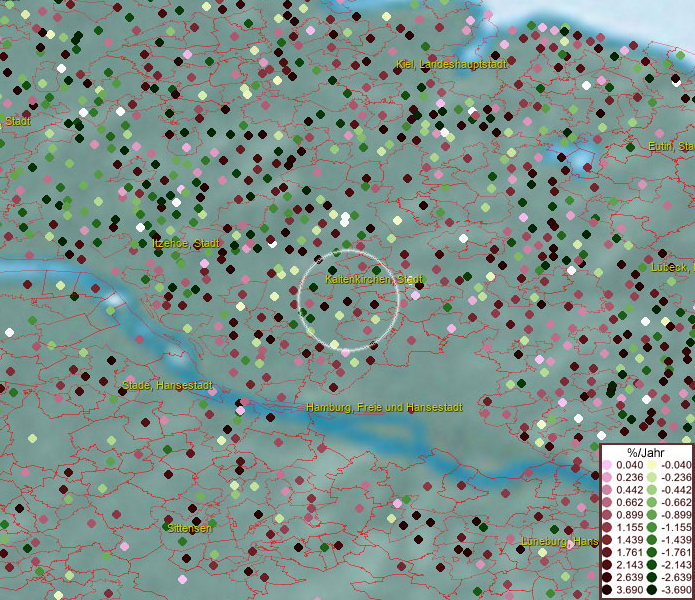Click the legend value 1.439

coord(630,540)
